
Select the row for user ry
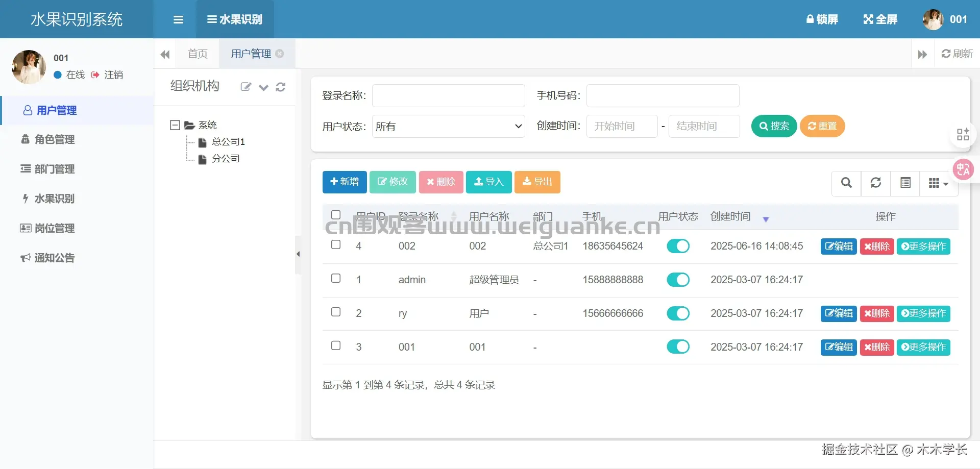(x=336, y=312)
